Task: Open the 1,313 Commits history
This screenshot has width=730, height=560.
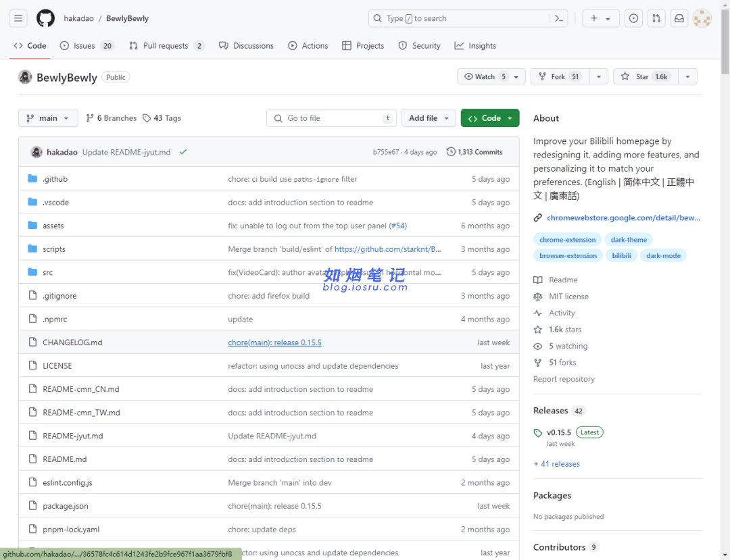Action: (x=474, y=151)
